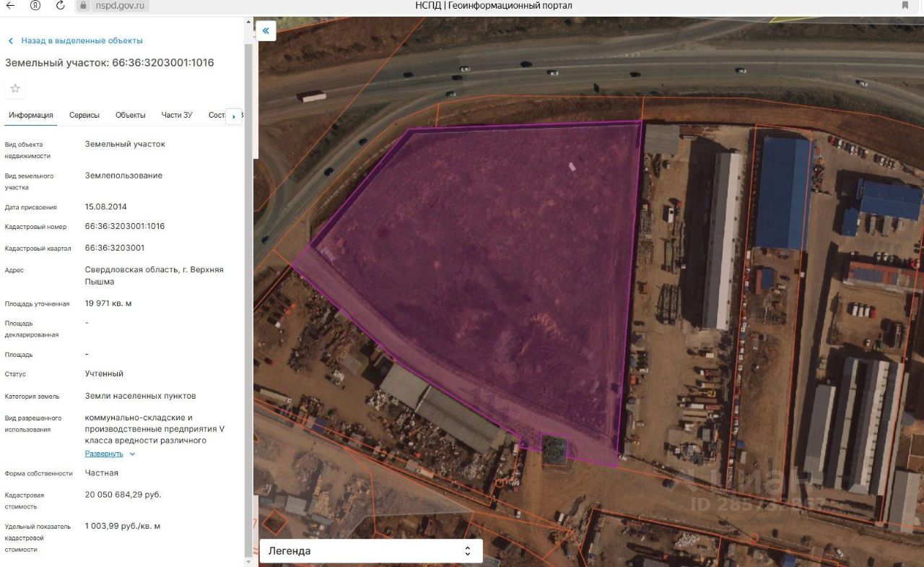924x567 pixels.
Task: Add parcel to favorites with star icon
Action: [x=15, y=89]
